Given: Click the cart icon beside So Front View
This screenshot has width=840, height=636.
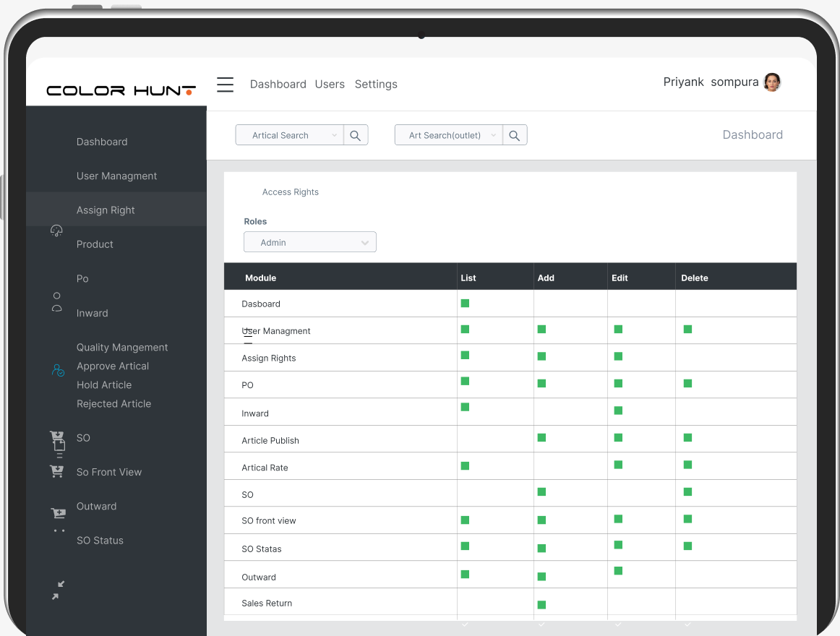Looking at the screenshot, I should point(57,471).
